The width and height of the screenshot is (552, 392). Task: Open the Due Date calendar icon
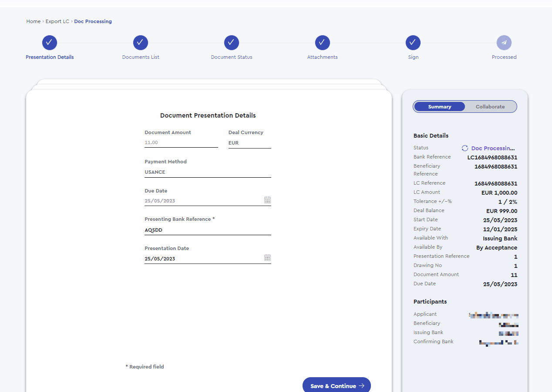[x=267, y=200]
